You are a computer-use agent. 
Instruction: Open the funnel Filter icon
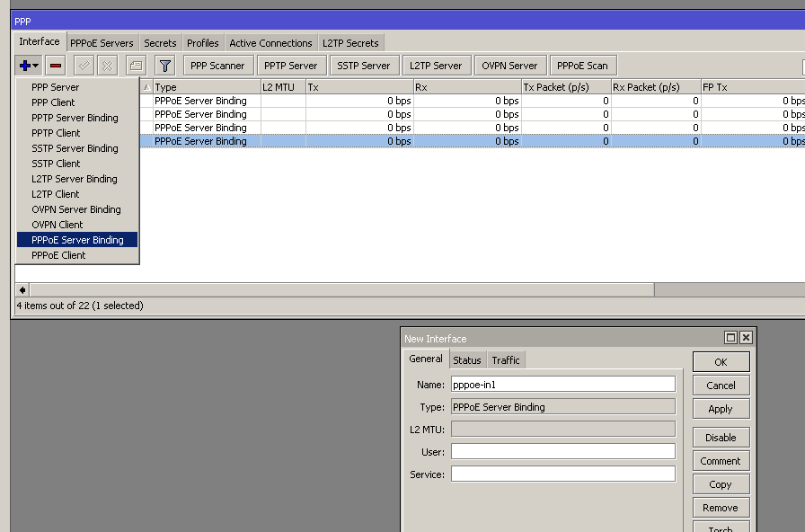pyautogui.click(x=164, y=66)
